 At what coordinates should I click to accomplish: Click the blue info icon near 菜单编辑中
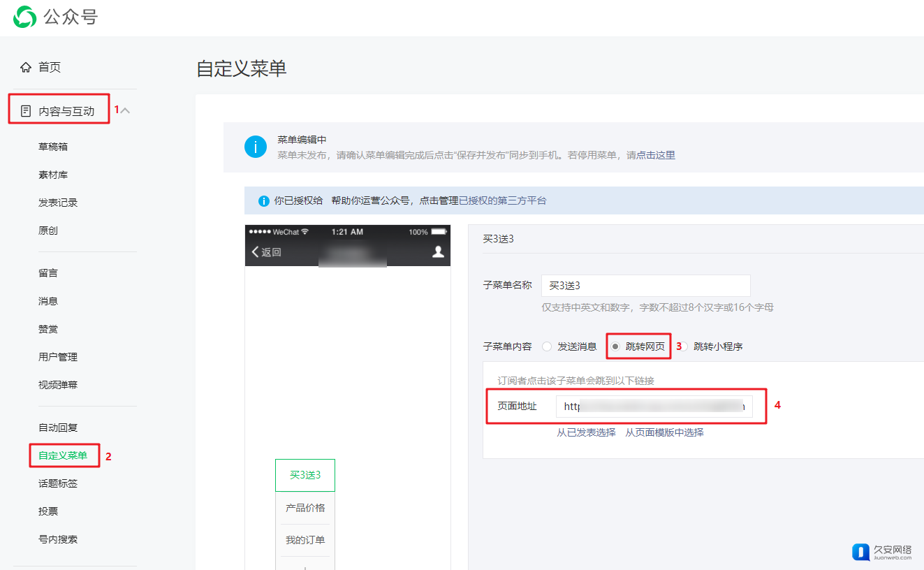(x=255, y=147)
